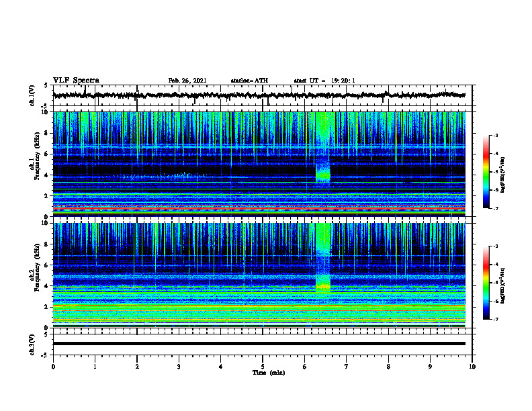The image size is (532, 411).
Task: Click the "2" kHz tick of ch.2 spectrogram
Action: pos(47,307)
